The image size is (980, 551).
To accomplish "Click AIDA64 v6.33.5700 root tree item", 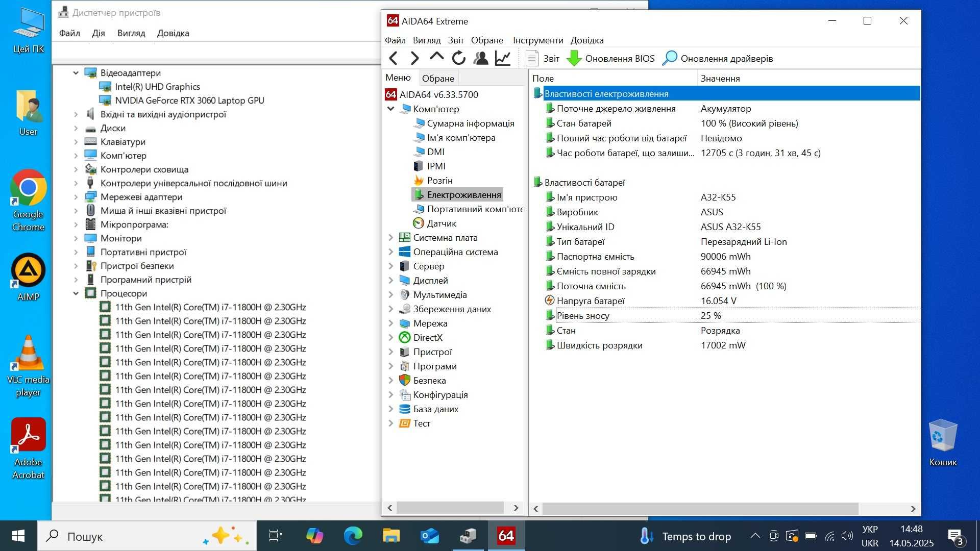I will [x=438, y=94].
